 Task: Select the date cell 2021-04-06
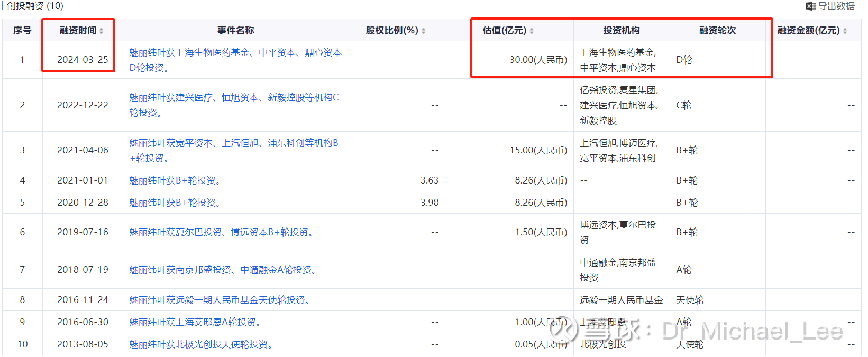coord(83,150)
